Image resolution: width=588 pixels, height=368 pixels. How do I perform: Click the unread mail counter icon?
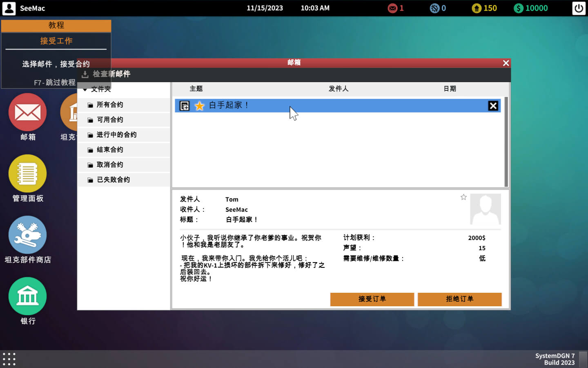[392, 8]
